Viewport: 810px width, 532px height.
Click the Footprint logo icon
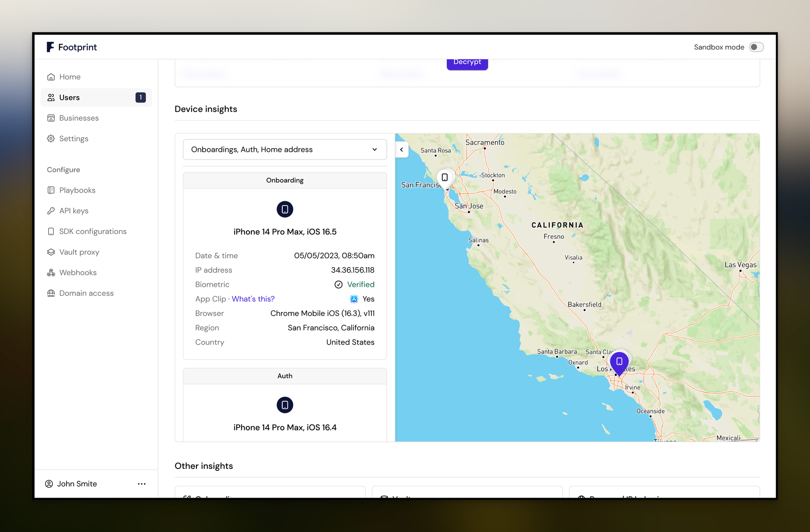(50, 47)
